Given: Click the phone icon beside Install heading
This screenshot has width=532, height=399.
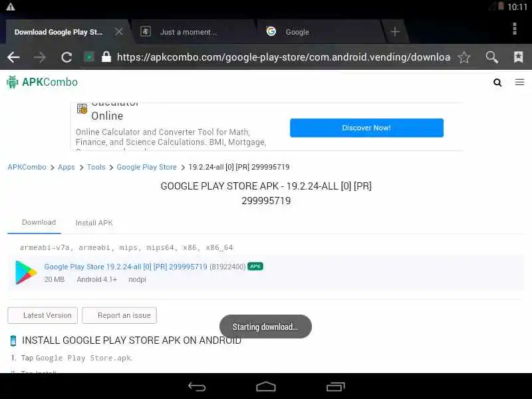Looking at the screenshot, I should [x=13, y=340].
